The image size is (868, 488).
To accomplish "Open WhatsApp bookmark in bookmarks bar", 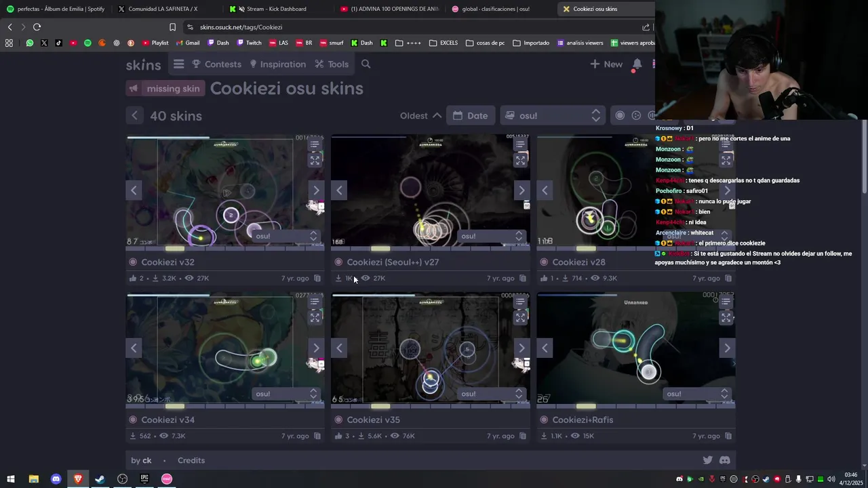I will coord(29,43).
